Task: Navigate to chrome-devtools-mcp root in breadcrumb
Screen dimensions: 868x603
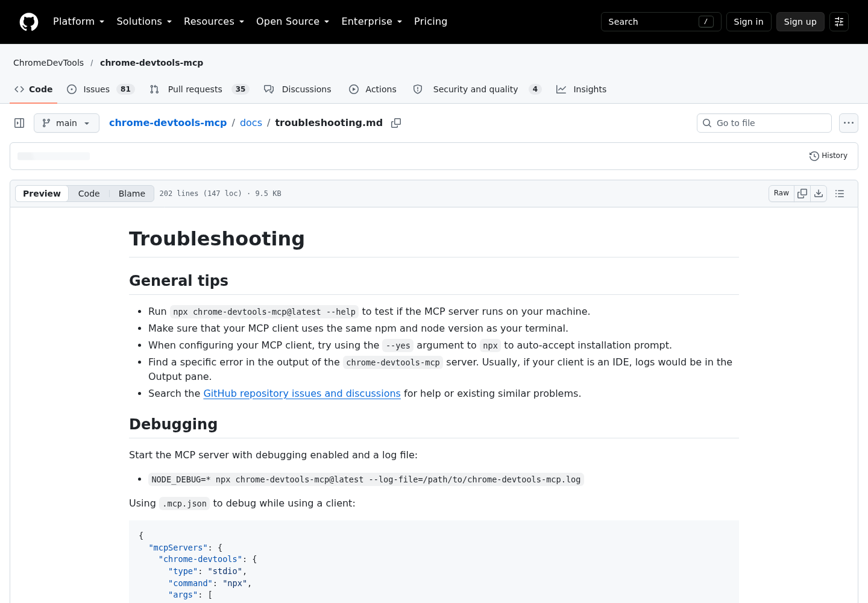Action: 168,123
